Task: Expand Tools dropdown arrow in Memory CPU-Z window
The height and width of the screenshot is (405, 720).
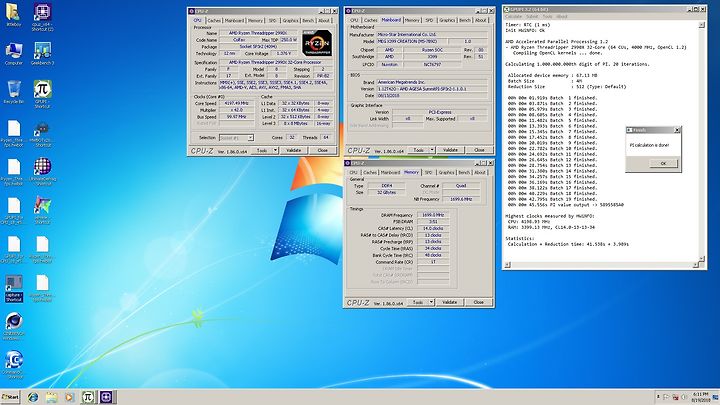Action: (x=431, y=302)
